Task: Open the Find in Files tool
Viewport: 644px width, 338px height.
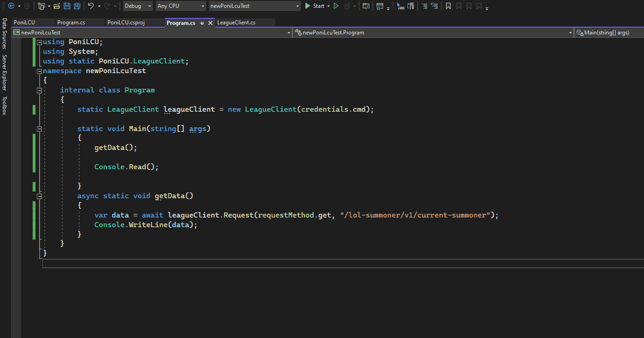Action: pos(367,6)
